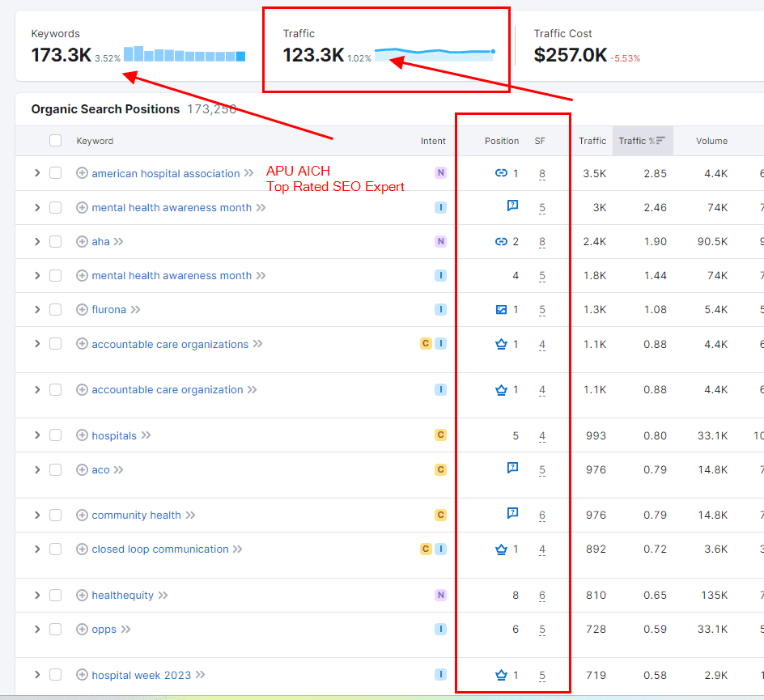The width and height of the screenshot is (764, 700).
Task: Open the 'mental health awareness month' link in second row
Action: (x=172, y=208)
